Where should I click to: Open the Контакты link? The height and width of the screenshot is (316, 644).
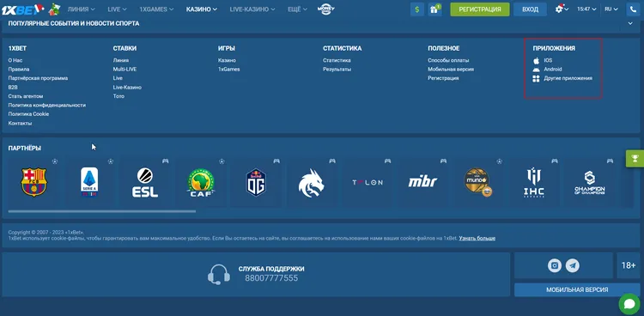20,124
